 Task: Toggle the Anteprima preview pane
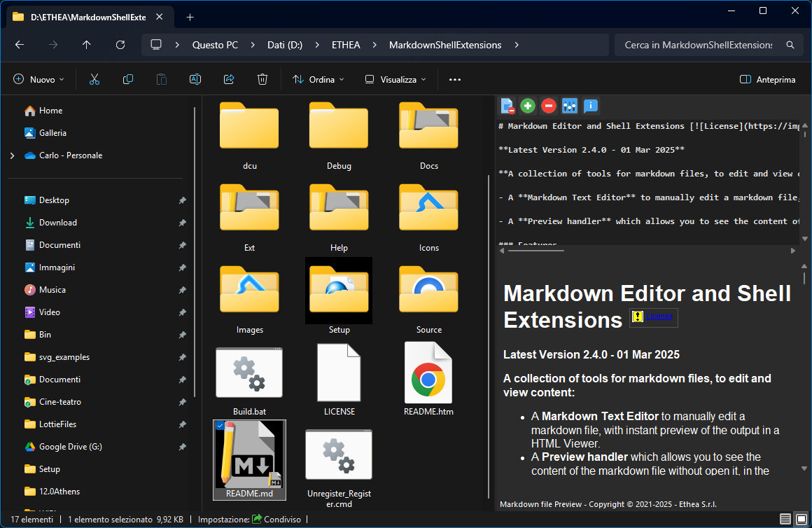[x=767, y=79]
